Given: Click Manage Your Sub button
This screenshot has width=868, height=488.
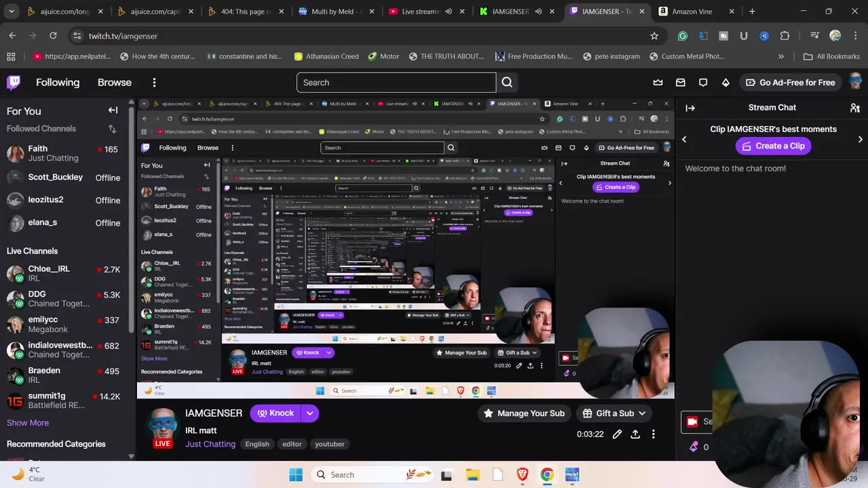Looking at the screenshot, I should [x=524, y=413].
